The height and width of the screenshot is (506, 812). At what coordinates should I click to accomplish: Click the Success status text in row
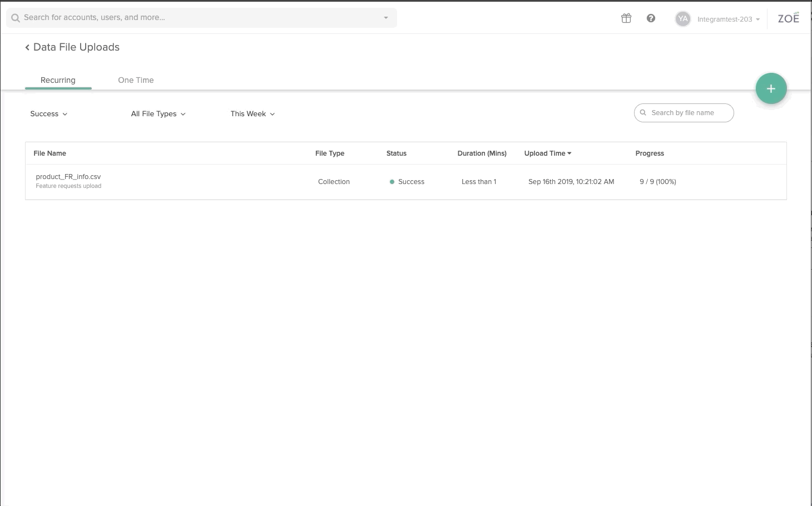pyautogui.click(x=411, y=182)
